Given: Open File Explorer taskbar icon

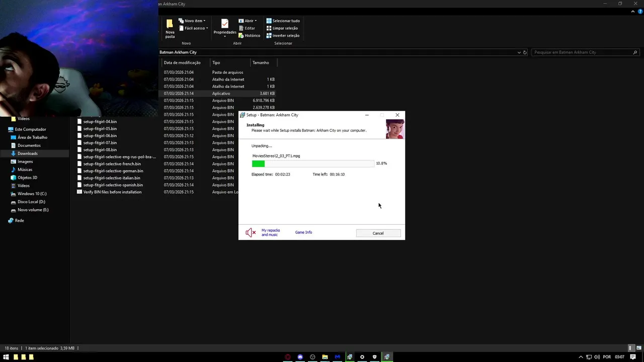Looking at the screenshot, I should pos(325,357).
